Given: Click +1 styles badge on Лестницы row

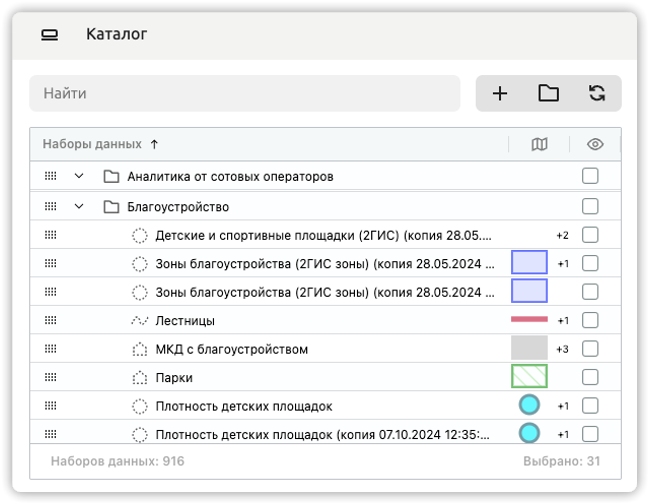Looking at the screenshot, I should 563,321.
